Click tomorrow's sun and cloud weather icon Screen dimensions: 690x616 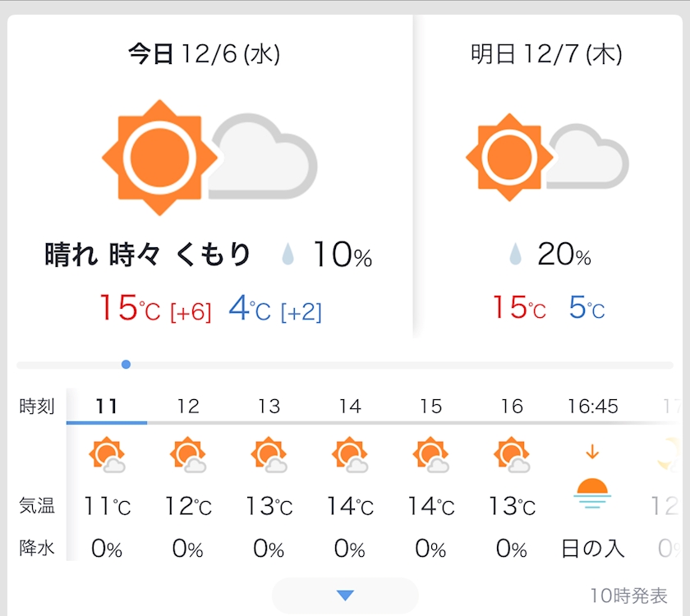546,157
